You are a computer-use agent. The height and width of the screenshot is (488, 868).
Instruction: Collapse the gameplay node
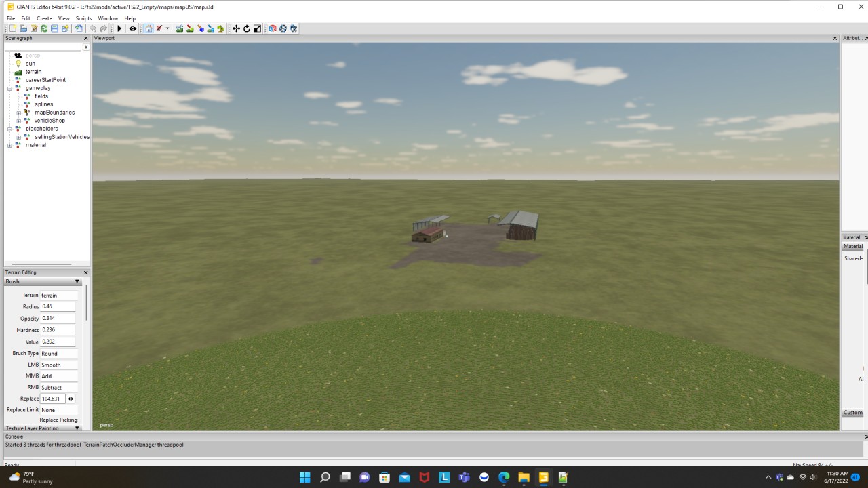coord(9,88)
